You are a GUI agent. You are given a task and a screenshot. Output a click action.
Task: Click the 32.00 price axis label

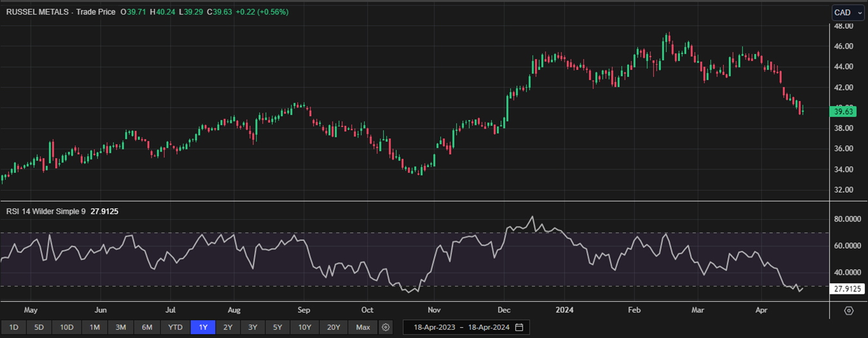[845, 190]
